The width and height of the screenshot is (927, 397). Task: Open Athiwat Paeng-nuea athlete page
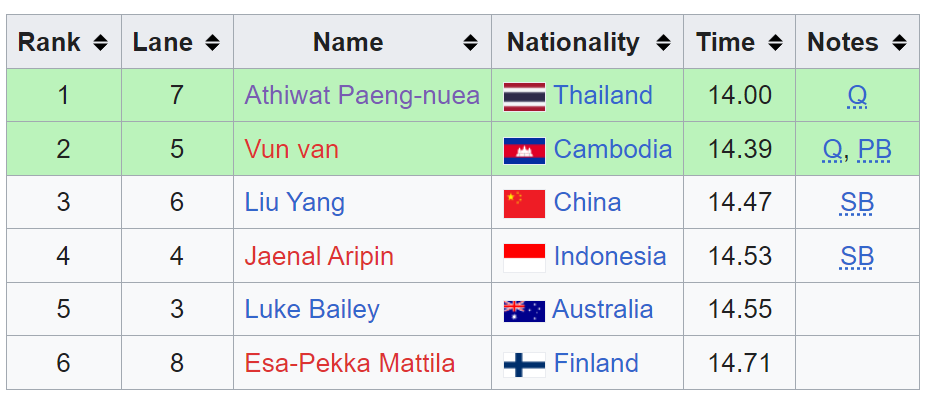pos(362,96)
